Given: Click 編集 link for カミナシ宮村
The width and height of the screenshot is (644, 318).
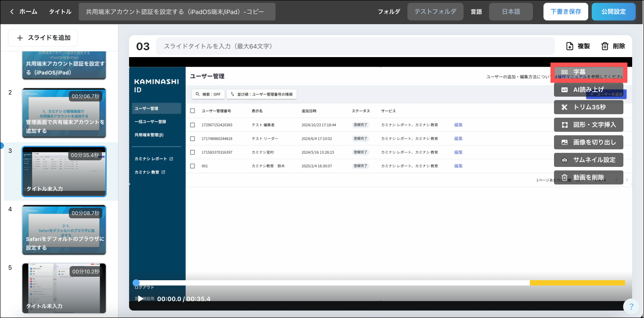Looking at the screenshot, I should 458,152.
